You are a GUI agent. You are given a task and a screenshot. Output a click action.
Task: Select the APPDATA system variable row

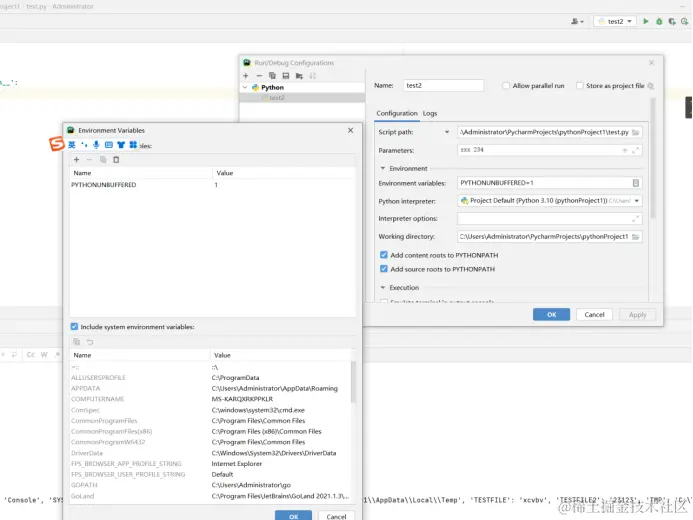(210, 388)
